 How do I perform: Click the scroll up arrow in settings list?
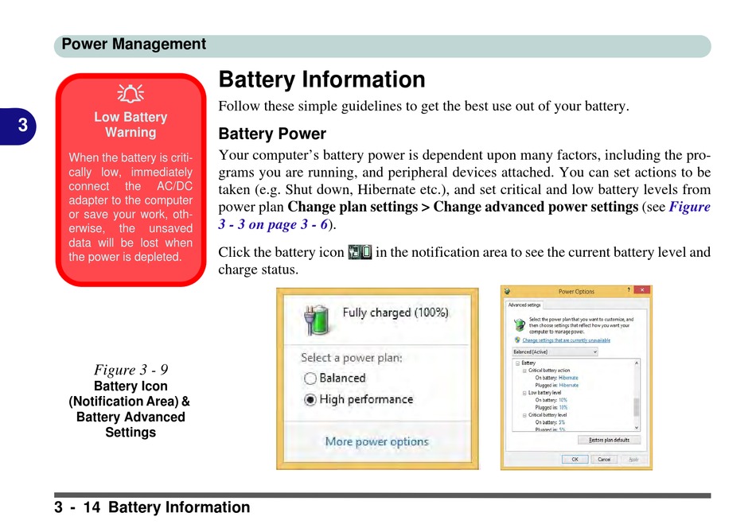tap(637, 363)
